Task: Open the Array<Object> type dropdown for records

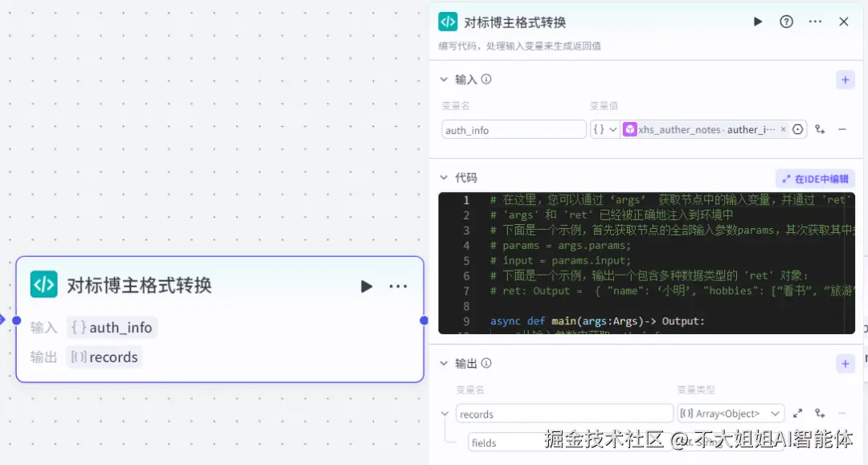Action: [x=730, y=413]
